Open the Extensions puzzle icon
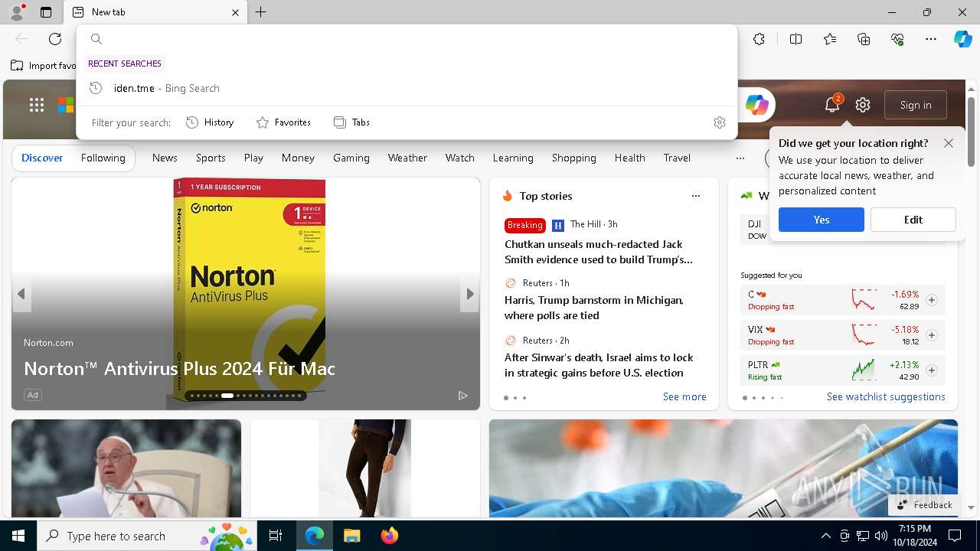This screenshot has width=980, height=551. 759,39
